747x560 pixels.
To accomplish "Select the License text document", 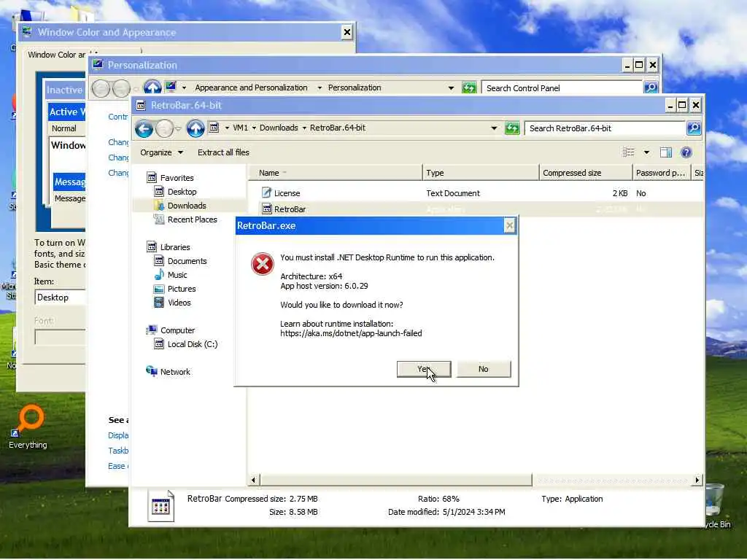I will 287,193.
